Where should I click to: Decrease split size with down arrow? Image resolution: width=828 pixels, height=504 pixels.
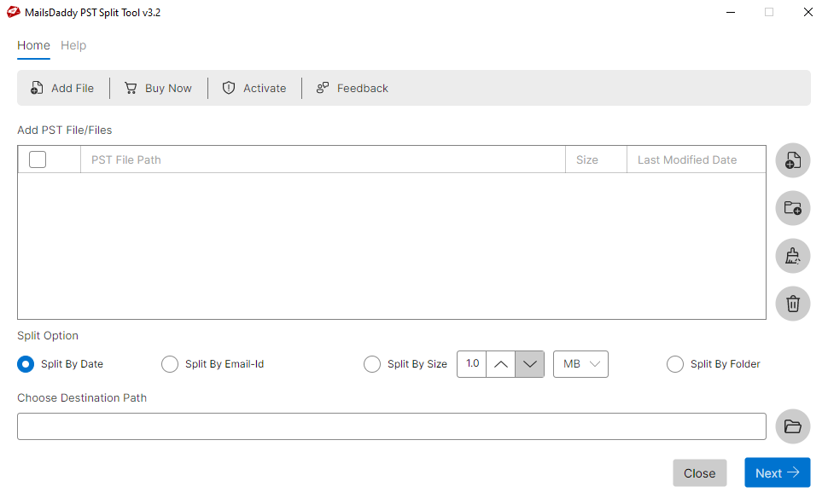(529, 364)
